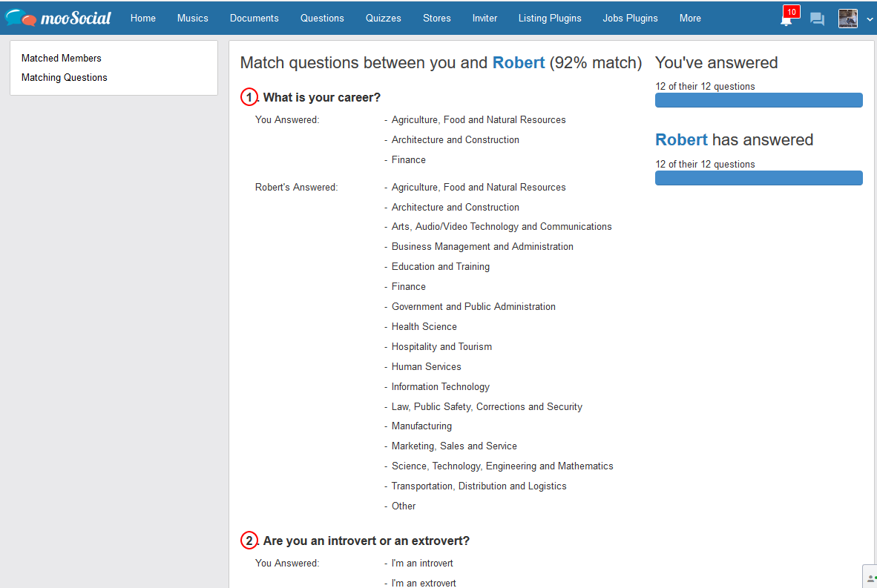Open Robert's profile link in heading
The width and height of the screenshot is (877, 588).
pos(519,62)
